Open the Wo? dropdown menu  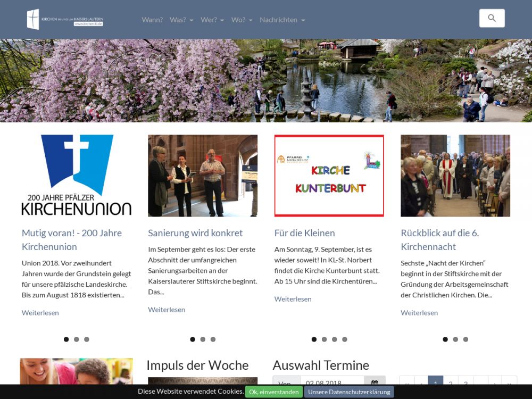[242, 20]
